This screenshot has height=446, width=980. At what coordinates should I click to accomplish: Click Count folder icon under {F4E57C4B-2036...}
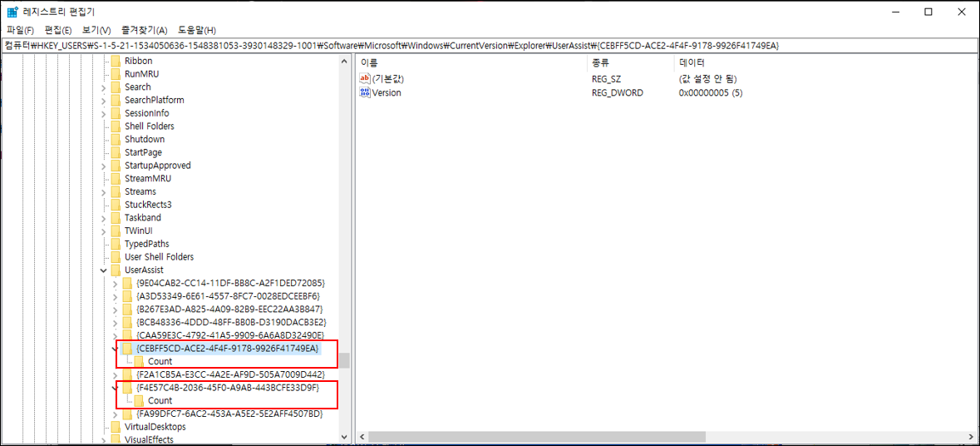(x=140, y=400)
